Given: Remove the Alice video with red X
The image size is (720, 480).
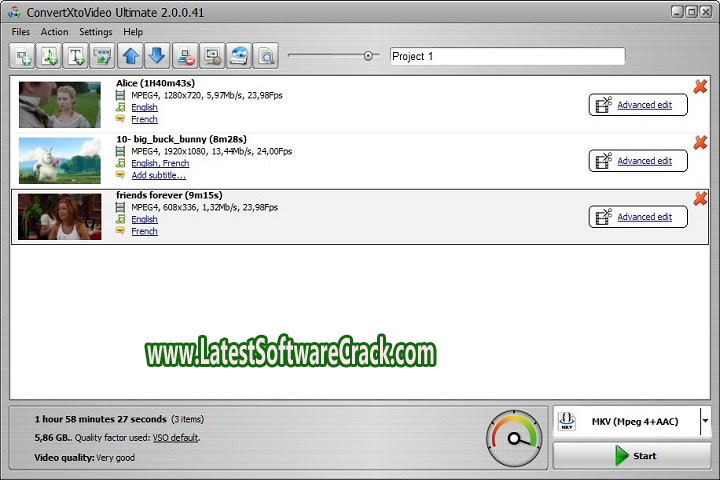Looking at the screenshot, I should click(700, 87).
